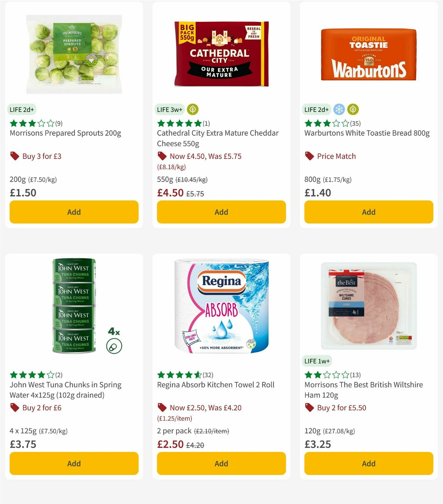Click the price tag icon on Regina's Now £2.50 deal
The width and height of the screenshot is (443, 504).
click(x=162, y=408)
